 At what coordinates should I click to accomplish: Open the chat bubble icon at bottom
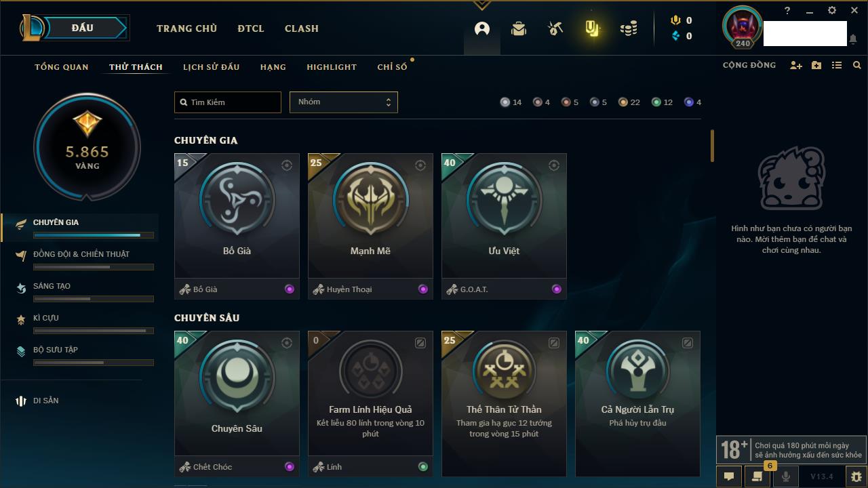click(729, 476)
